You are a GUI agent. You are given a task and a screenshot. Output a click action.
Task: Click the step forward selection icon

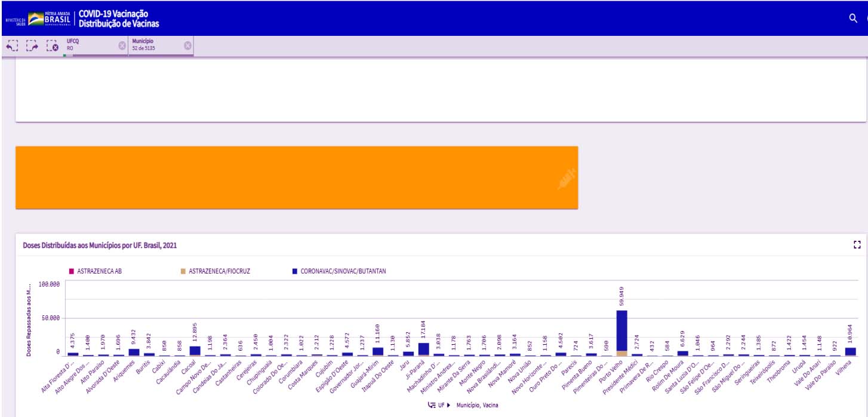[x=32, y=46]
